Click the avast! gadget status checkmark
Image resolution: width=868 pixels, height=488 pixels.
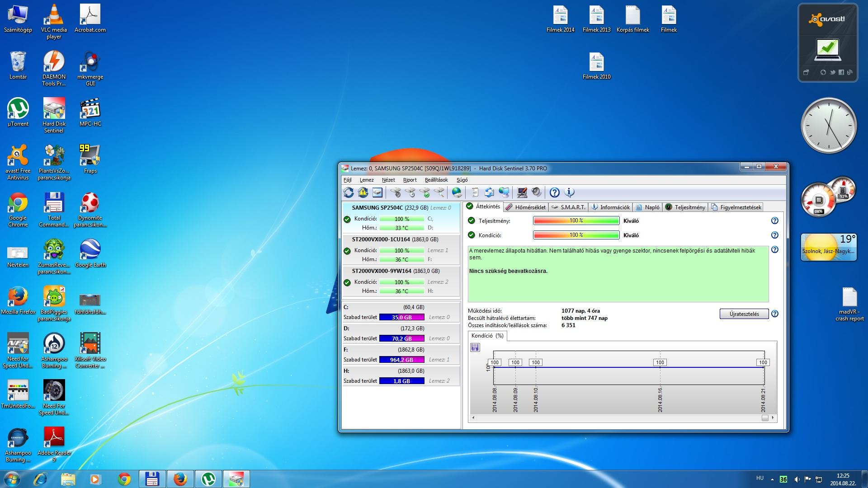tap(828, 48)
